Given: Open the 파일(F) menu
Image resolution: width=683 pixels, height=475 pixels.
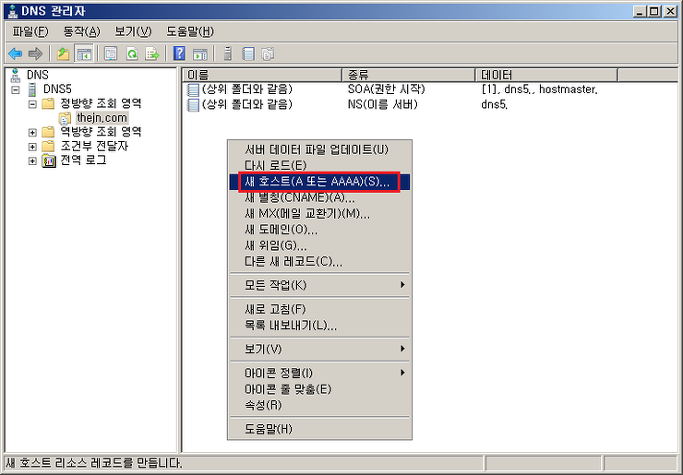Looking at the screenshot, I should tap(30, 32).
